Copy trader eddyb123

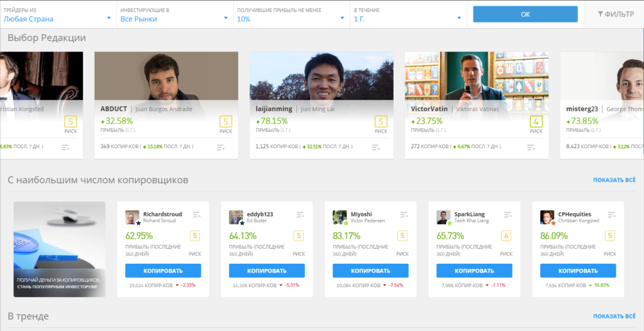click(267, 271)
